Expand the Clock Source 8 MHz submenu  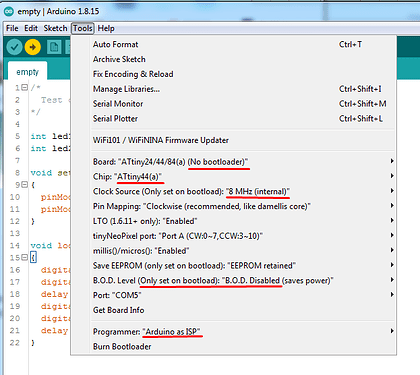[x=233, y=191]
